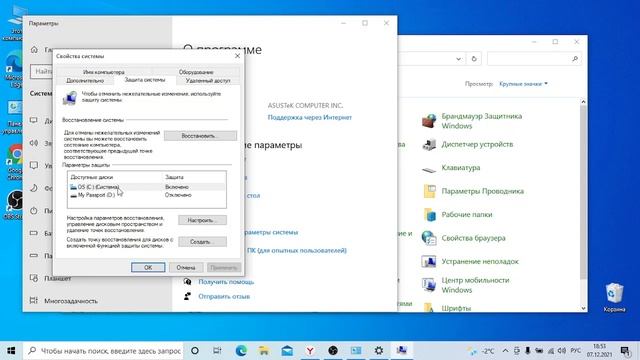Select the Power icon in Settings sidebar
The image size is (640, 360).
(x=34, y=211)
